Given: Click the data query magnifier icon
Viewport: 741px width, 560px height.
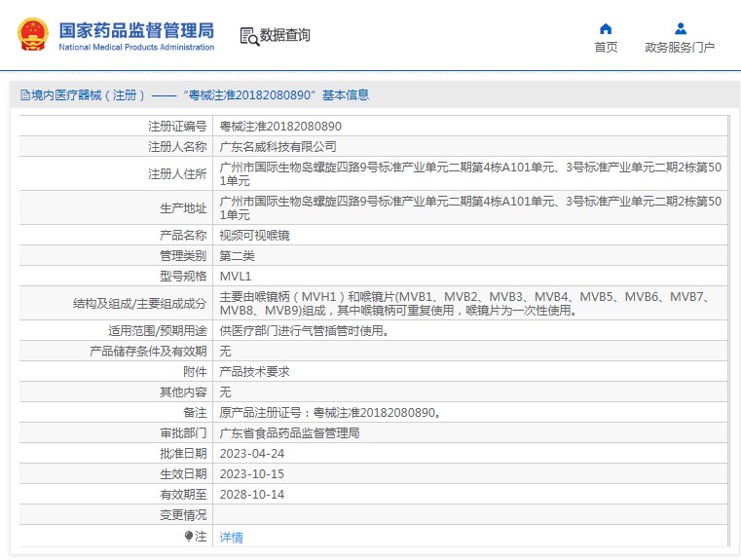Looking at the screenshot, I should pyautogui.click(x=249, y=36).
